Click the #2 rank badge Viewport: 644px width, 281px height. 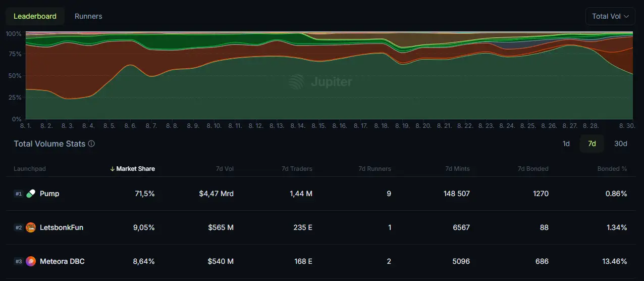pyautogui.click(x=18, y=227)
